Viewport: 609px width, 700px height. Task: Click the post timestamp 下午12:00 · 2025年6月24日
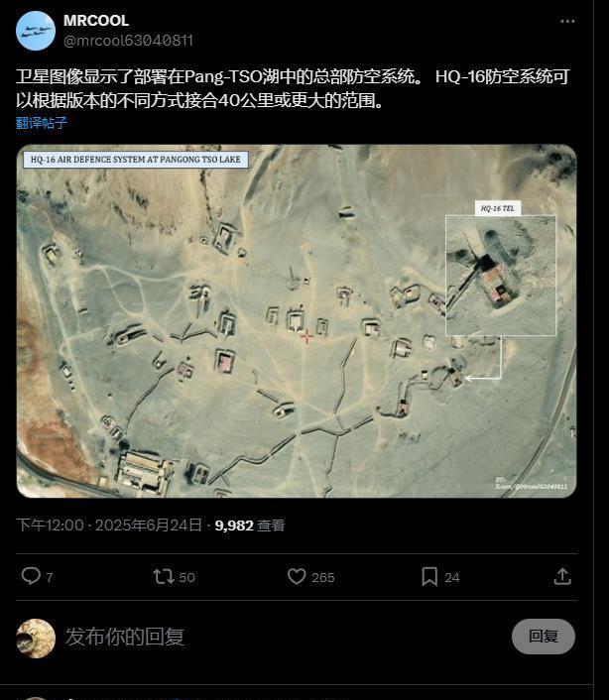pos(109,525)
